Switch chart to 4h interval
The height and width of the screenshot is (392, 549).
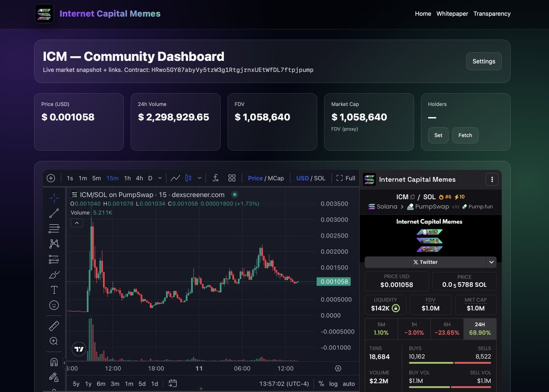click(x=140, y=178)
